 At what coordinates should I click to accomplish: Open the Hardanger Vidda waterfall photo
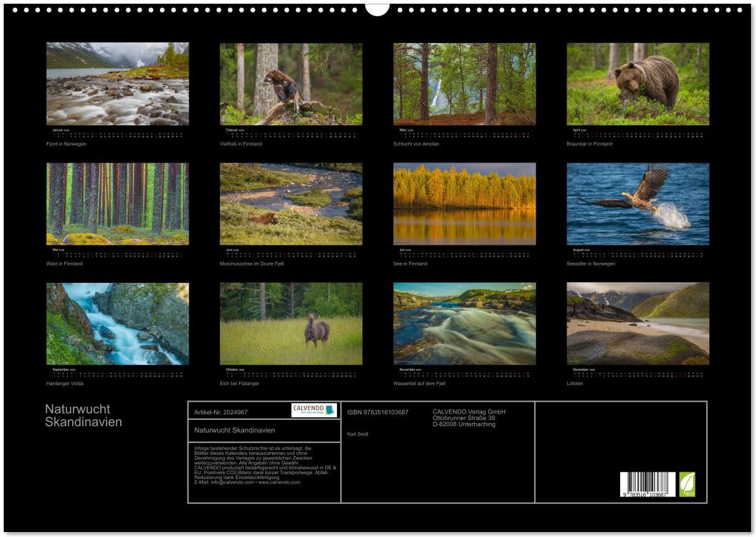pyautogui.click(x=118, y=324)
